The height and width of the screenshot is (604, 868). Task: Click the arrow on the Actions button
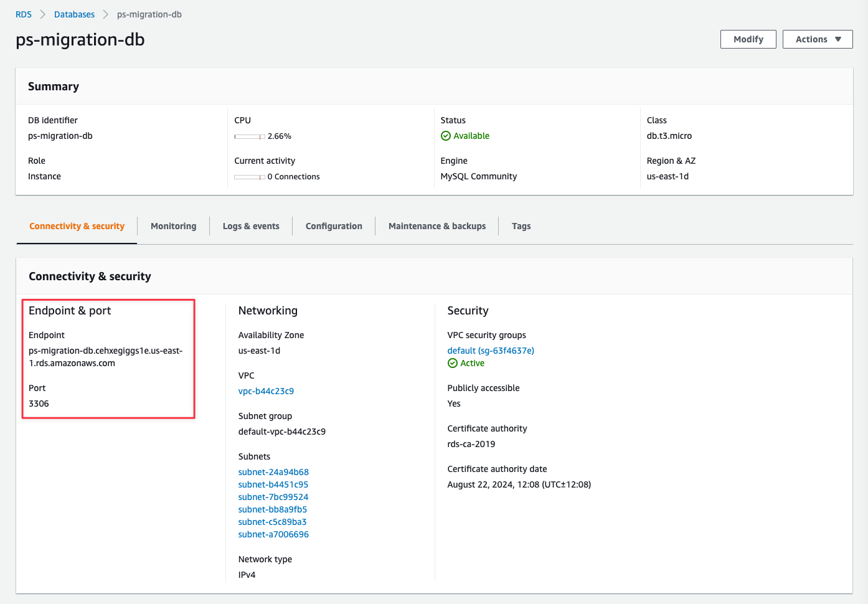pos(837,39)
